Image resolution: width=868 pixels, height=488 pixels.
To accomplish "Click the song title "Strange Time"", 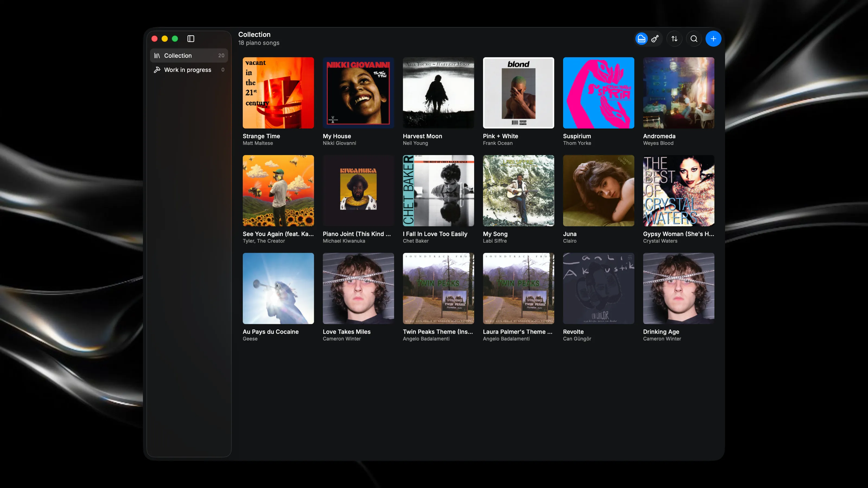I will 261,136.
